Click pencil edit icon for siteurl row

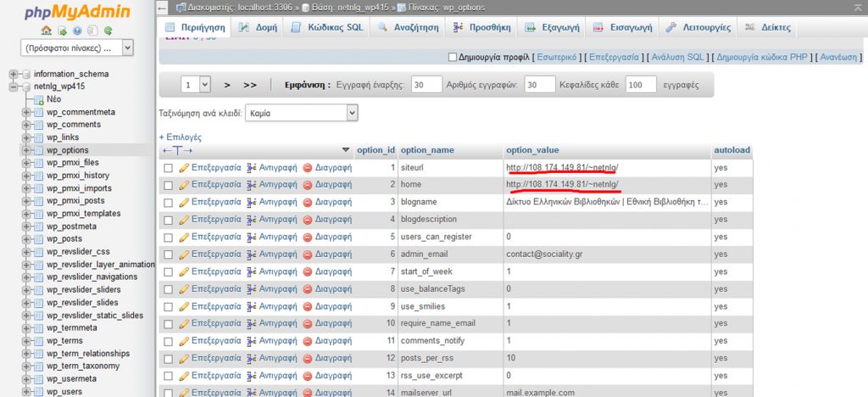pyautogui.click(x=184, y=168)
